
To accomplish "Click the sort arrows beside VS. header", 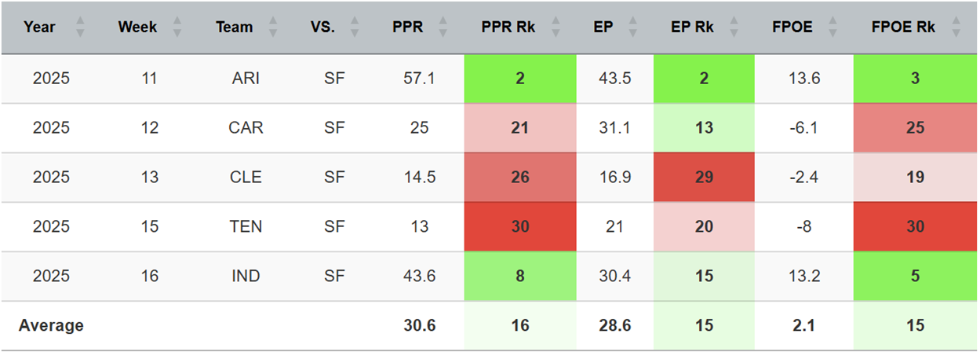I will [354, 27].
